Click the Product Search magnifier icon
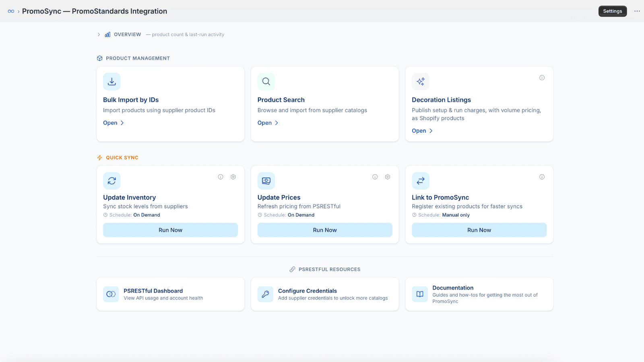Viewport: 644px width, 362px height. 266,82
